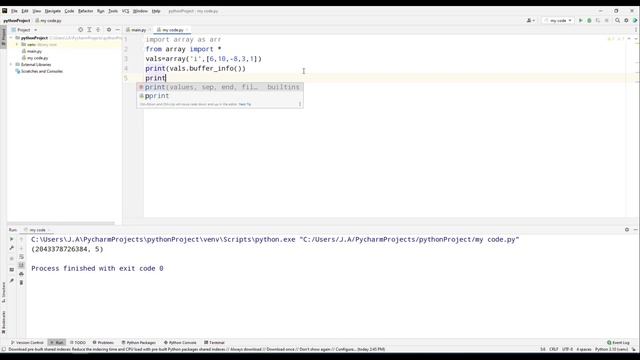Image resolution: width=640 pixels, height=360 pixels.
Task: Click the Up the Stack Trace arrow
Action: tap(22, 239)
